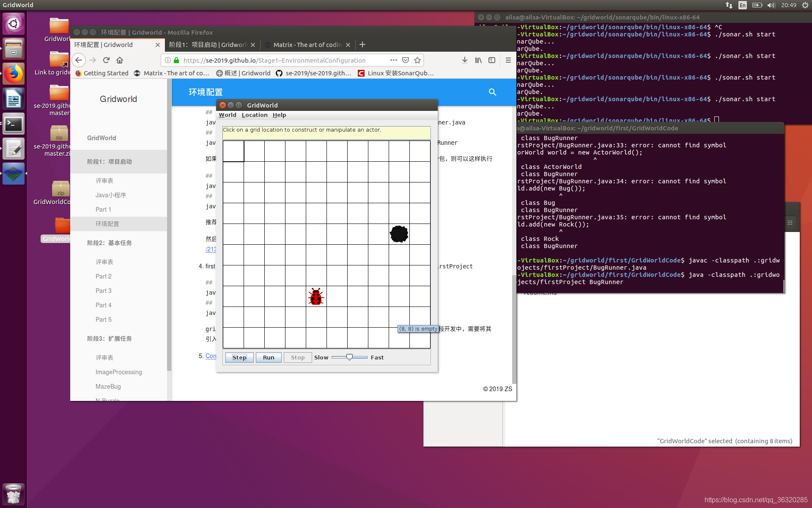Screen dimensions: 812x508
Task: Open the World menu in GridWorld
Action: click(227, 115)
